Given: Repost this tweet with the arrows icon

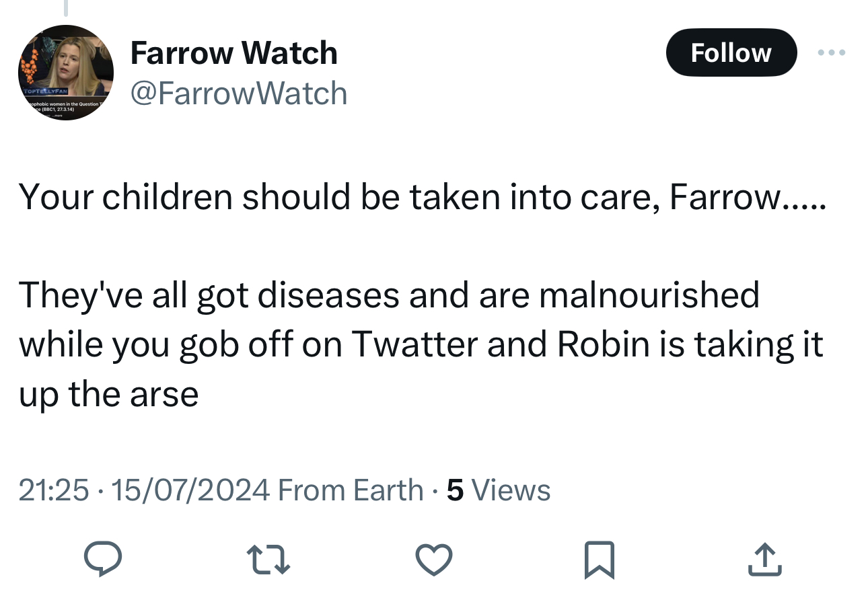Looking at the screenshot, I should pyautogui.click(x=268, y=560).
